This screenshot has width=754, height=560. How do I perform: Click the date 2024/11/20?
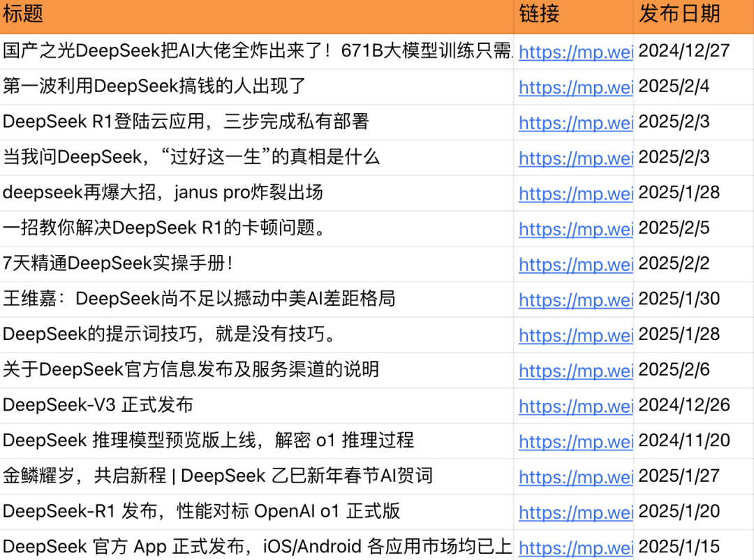(683, 441)
